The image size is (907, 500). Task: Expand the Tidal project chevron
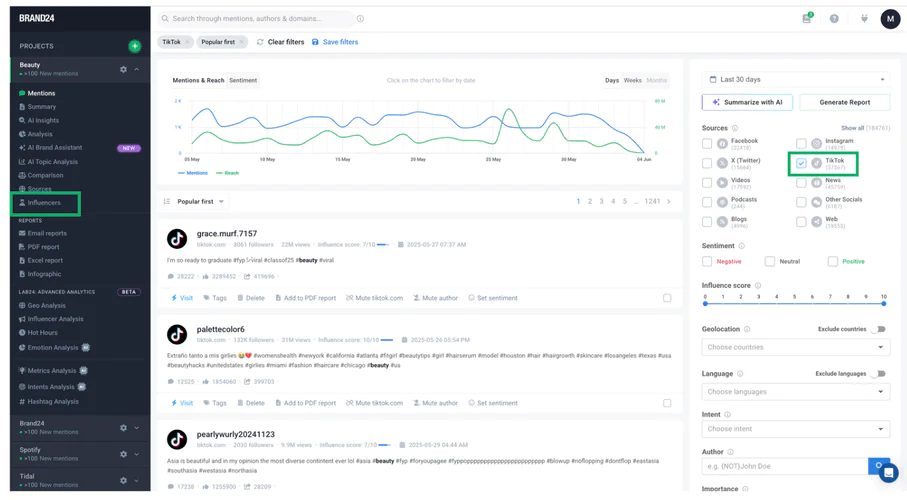point(137,480)
